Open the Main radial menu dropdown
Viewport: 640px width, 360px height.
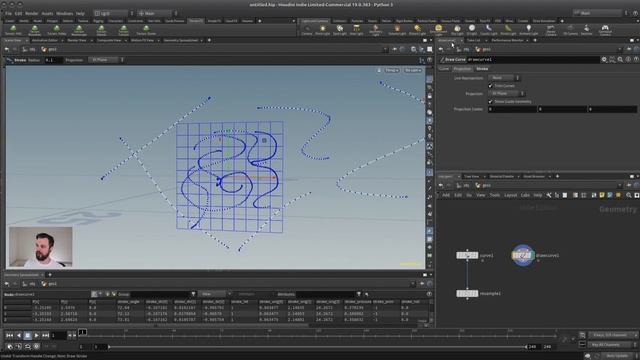click(158, 13)
